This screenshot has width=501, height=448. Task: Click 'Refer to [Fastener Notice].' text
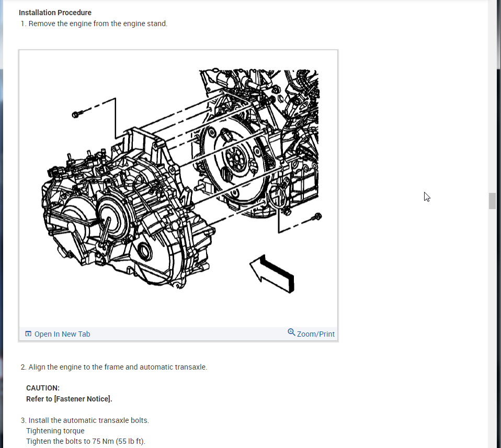pos(70,399)
